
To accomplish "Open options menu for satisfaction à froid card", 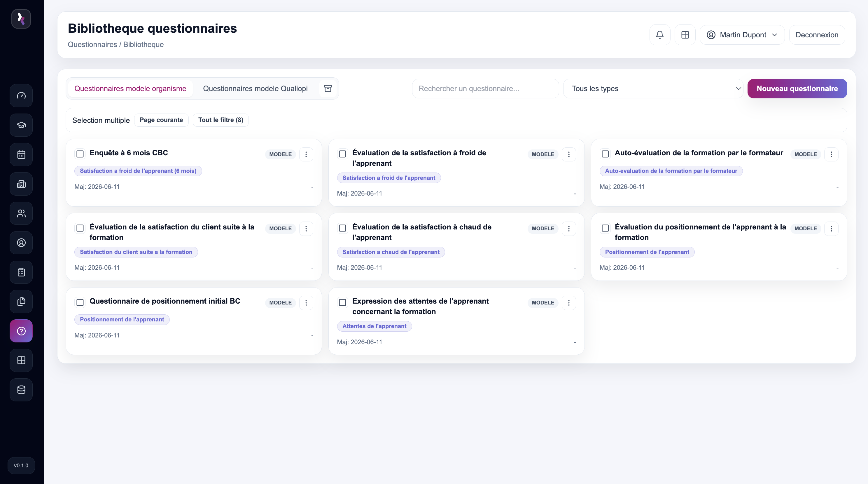I will point(569,154).
